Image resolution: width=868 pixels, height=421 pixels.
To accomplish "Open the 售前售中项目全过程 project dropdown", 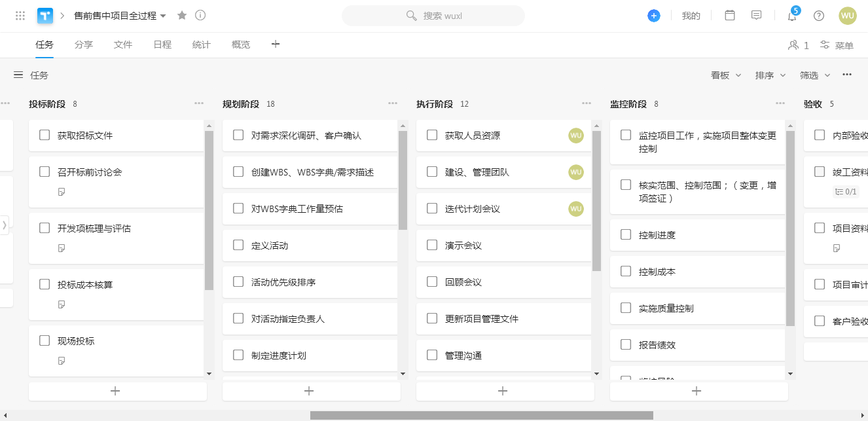I will coord(120,16).
